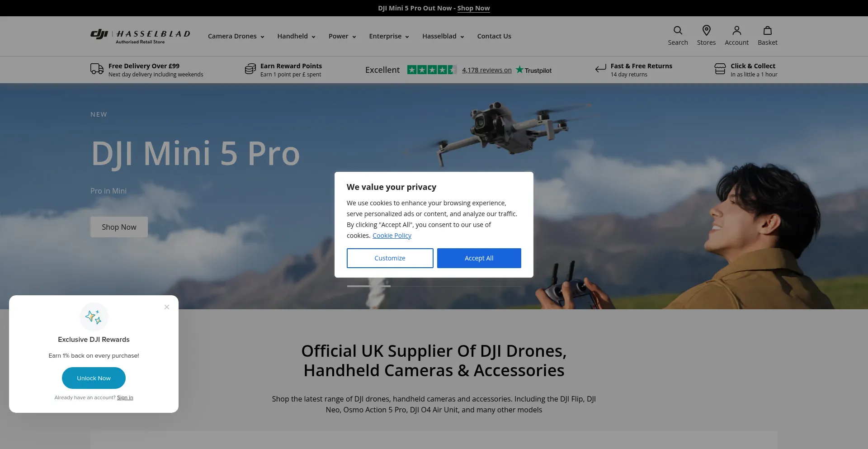The image size is (868, 449).
Task: Click the returns arrow icon
Action: (x=600, y=69)
